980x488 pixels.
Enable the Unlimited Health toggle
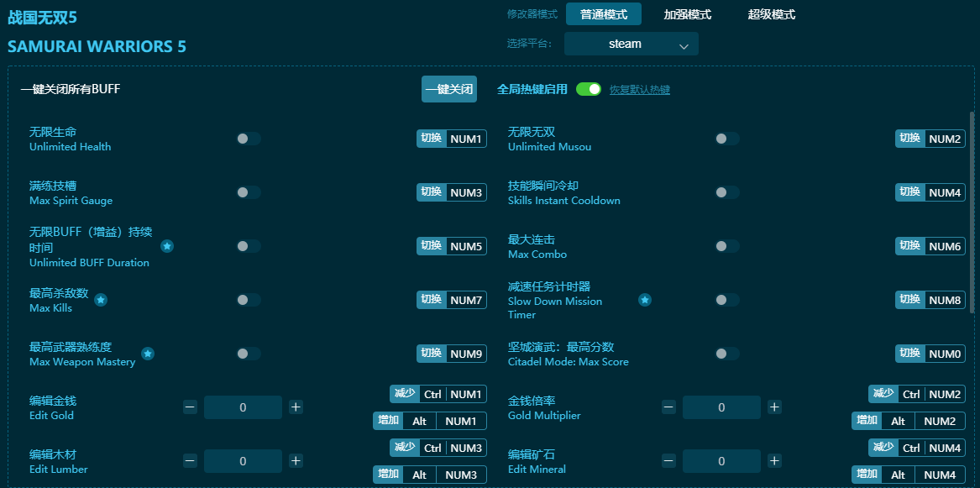coord(248,139)
